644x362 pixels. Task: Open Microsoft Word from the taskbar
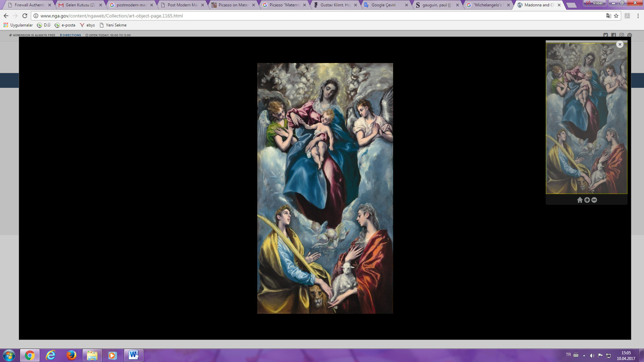click(133, 355)
